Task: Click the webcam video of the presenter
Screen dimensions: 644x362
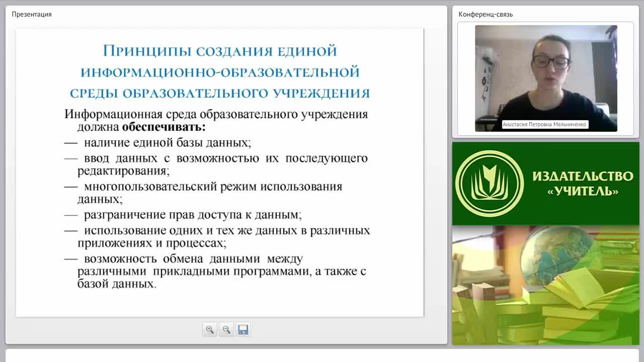Action: [x=546, y=78]
